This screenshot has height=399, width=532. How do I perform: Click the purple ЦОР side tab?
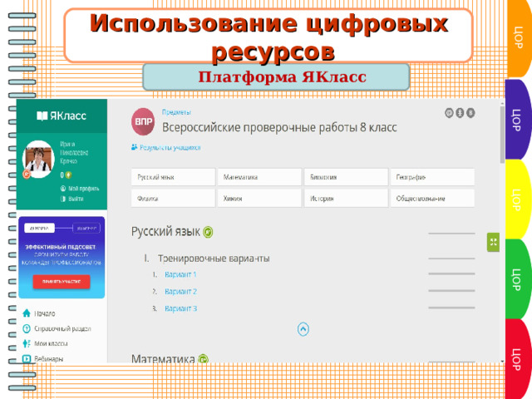coord(518,120)
